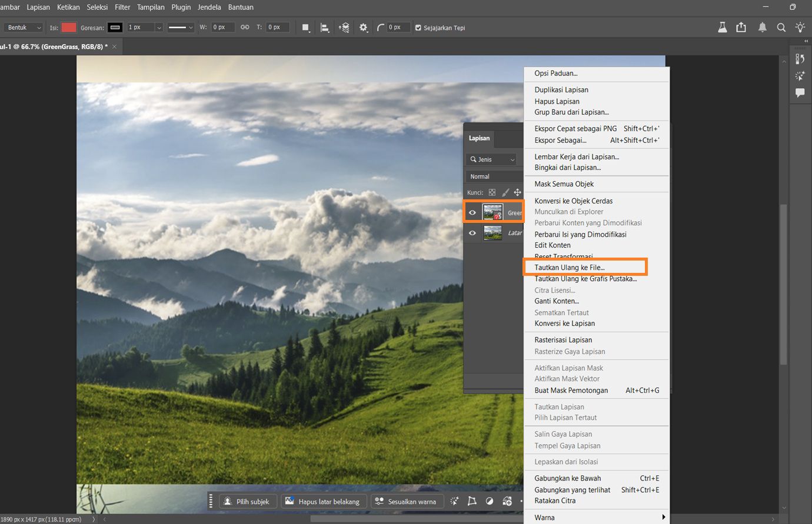Click the search magnifier icon
Screen dimensions: 812x524
coord(781,27)
